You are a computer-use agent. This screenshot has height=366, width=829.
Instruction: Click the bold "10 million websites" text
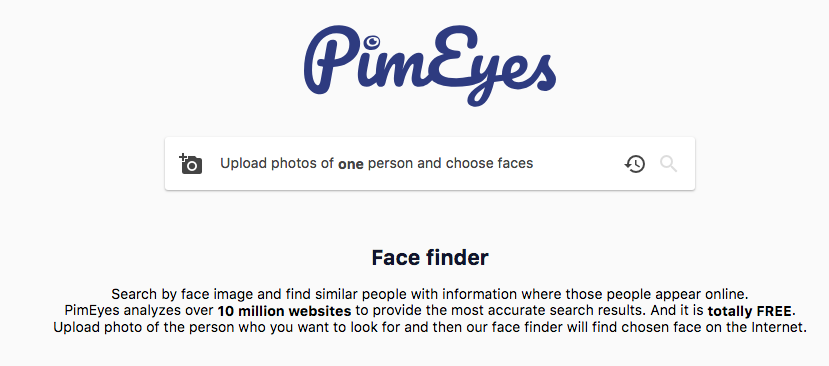click(x=284, y=310)
